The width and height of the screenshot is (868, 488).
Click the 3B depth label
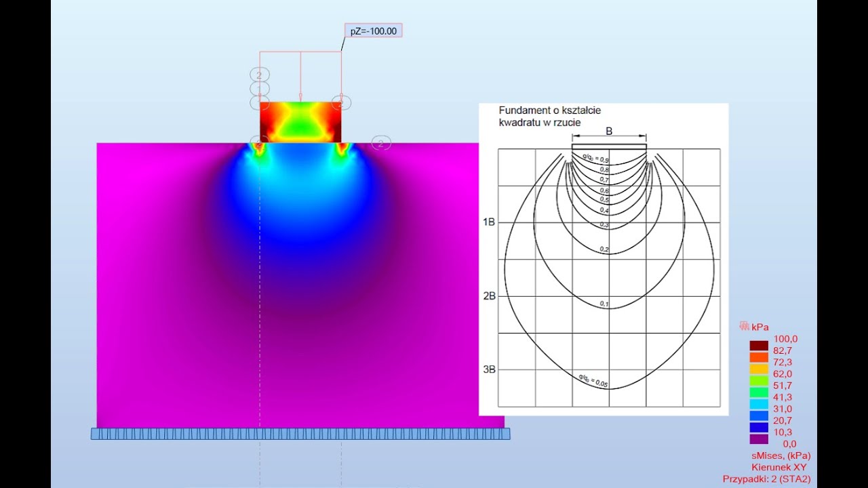point(489,370)
